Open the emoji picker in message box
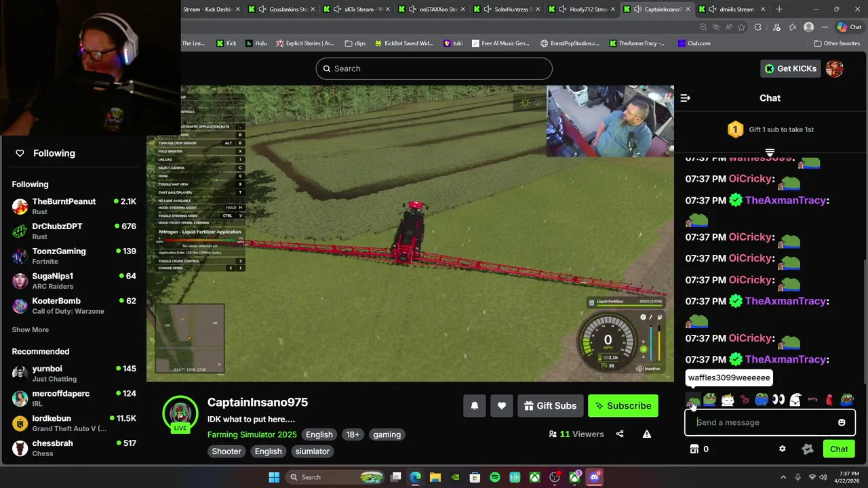Image resolution: width=868 pixels, height=488 pixels. pos(842,422)
